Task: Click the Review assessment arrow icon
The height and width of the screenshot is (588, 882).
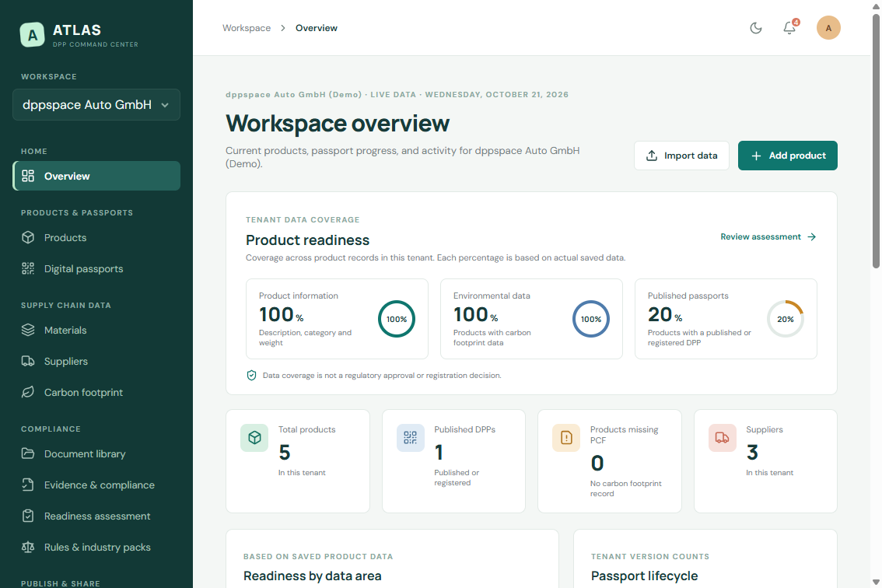Action: (812, 237)
